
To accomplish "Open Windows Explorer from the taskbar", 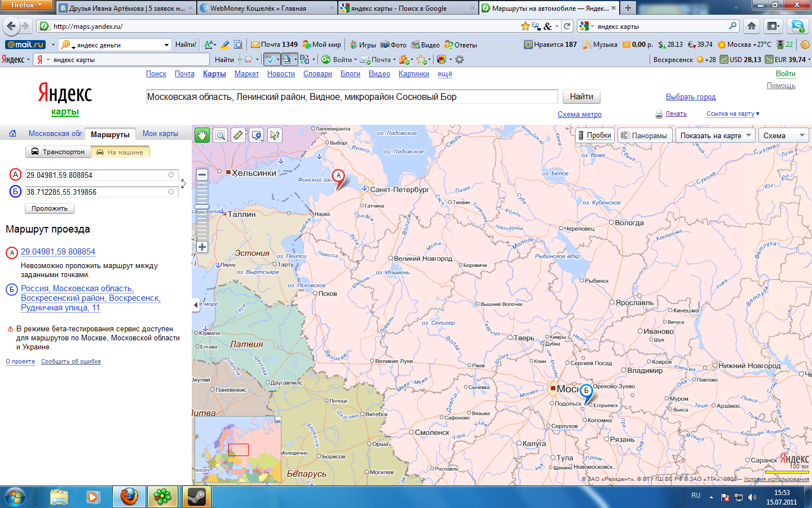I will click(59, 497).
